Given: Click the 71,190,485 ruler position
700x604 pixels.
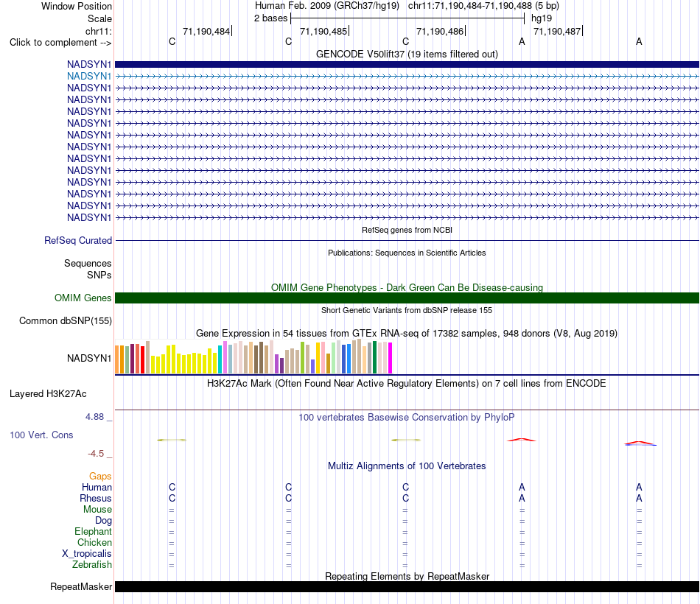Looking at the screenshot, I should pyautogui.click(x=323, y=31).
